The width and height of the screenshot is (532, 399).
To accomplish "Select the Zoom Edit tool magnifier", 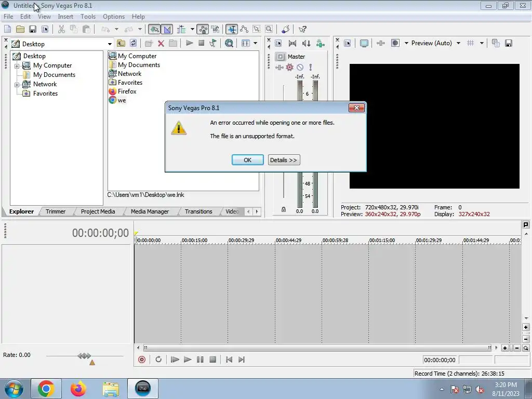I will 269,29.
